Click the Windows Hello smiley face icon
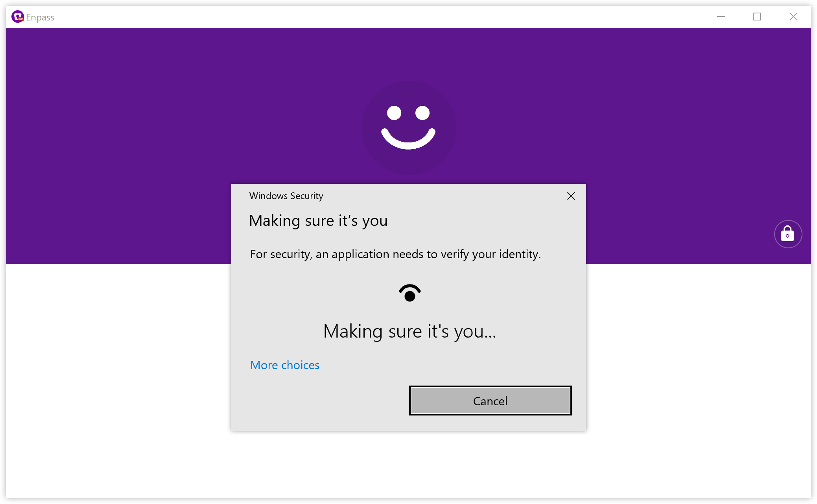The height and width of the screenshot is (504, 817). coord(409,128)
